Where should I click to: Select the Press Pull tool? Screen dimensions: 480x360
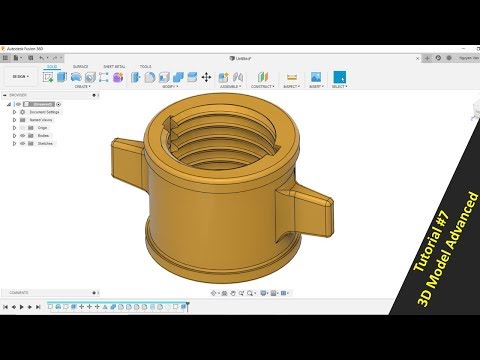tap(135, 77)
